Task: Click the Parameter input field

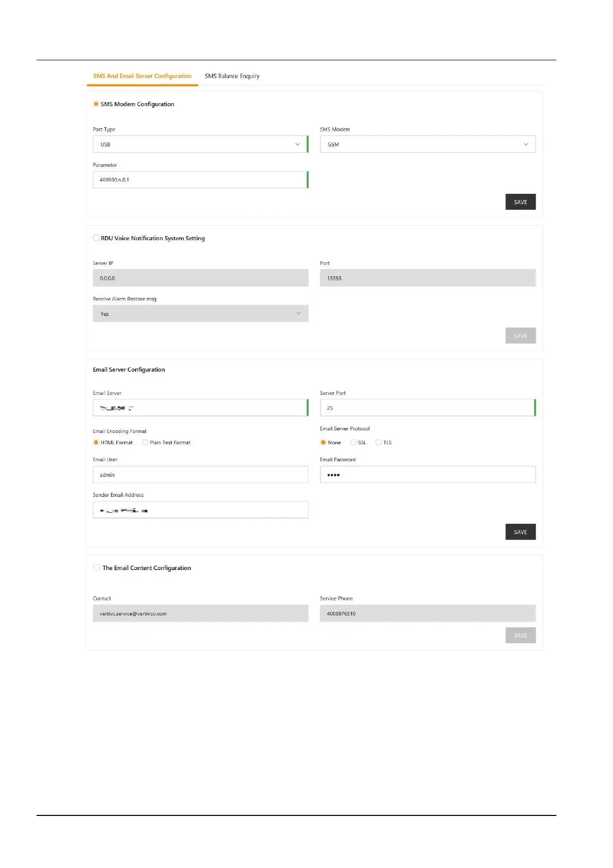Action: click(x=200, y=180)
